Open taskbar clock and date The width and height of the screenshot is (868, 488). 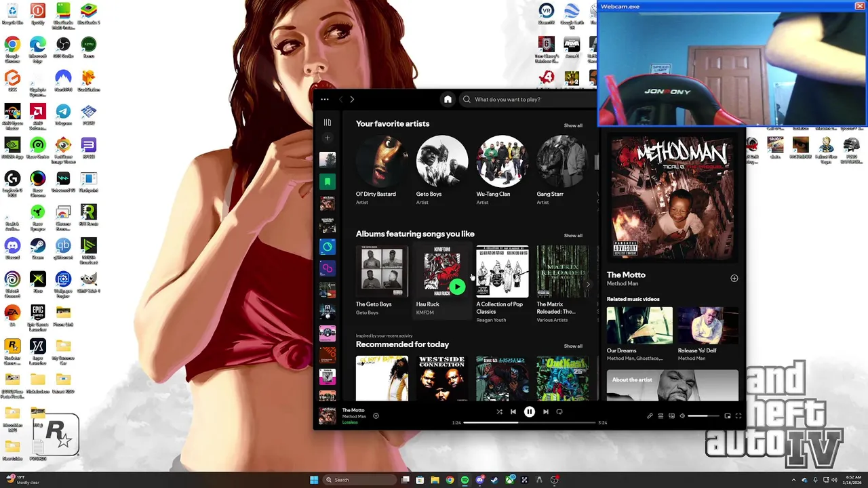pyautogui.click(x=852, y=480)
